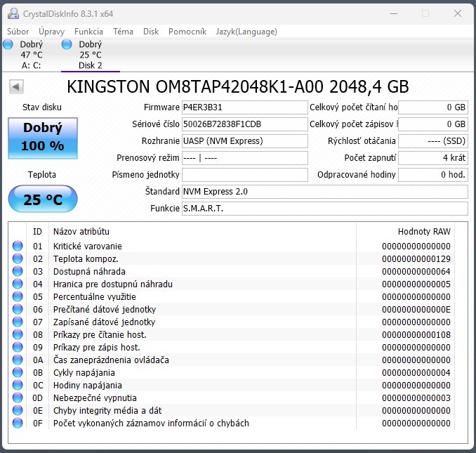Click RAW value 0000000000108
The height and width of the screenshot is (453, 476).
click(416, 334)
